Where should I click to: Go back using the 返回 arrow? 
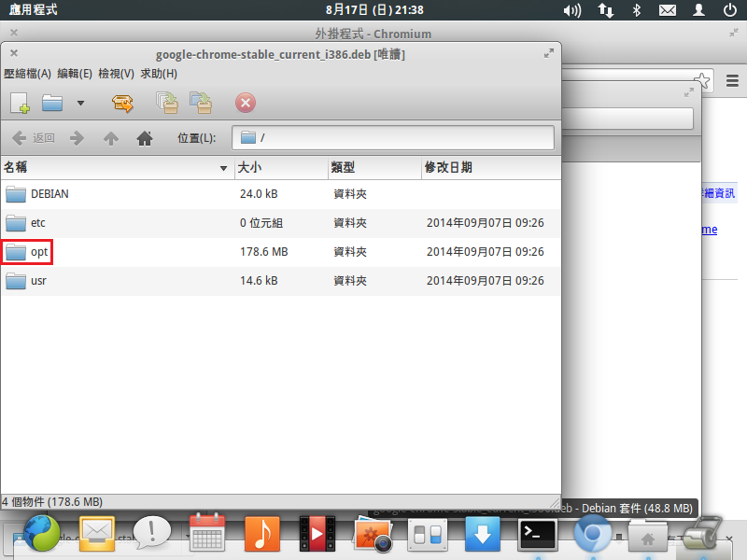pyautogui.click(x=33, y=138)
